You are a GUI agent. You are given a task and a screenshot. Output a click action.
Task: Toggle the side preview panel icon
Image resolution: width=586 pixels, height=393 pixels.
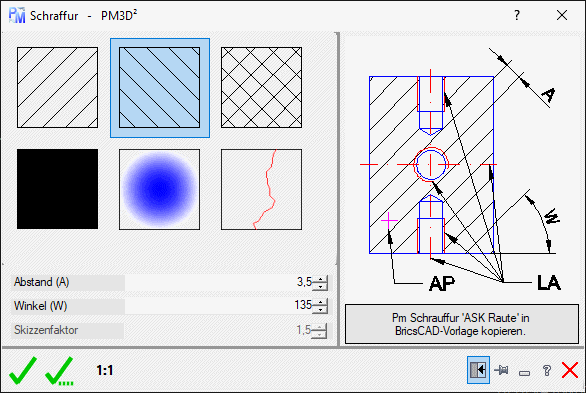pyautogui.click(x=478, y=370)
